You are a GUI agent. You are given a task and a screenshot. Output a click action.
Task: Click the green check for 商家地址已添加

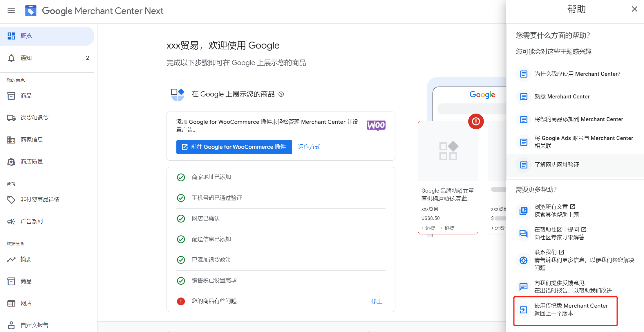pos(181,177)
